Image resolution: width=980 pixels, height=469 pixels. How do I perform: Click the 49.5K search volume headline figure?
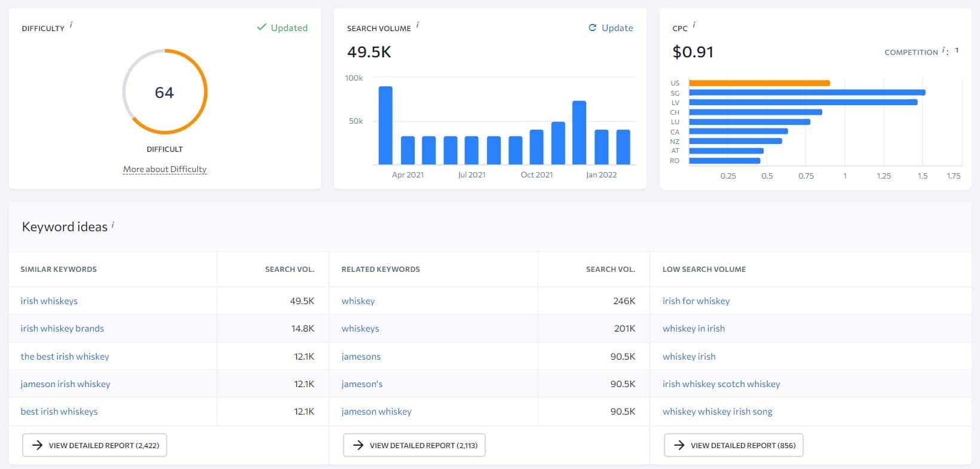coord(369,52)
